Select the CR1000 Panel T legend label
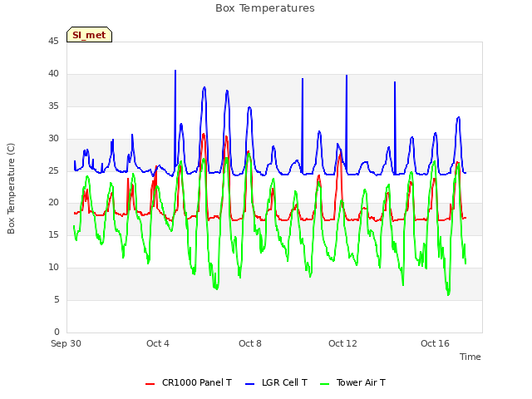This screenshot has height=399, width=532. coord(197,382)
